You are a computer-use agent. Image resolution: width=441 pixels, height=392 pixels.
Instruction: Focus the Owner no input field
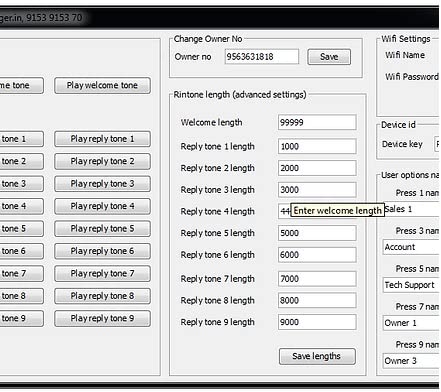click(262, 57)
